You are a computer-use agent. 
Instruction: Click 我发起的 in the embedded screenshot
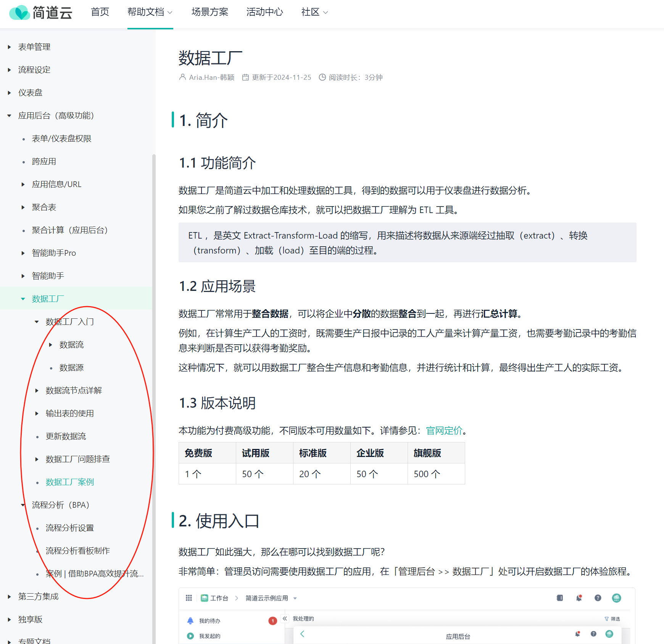coord(210,636)
